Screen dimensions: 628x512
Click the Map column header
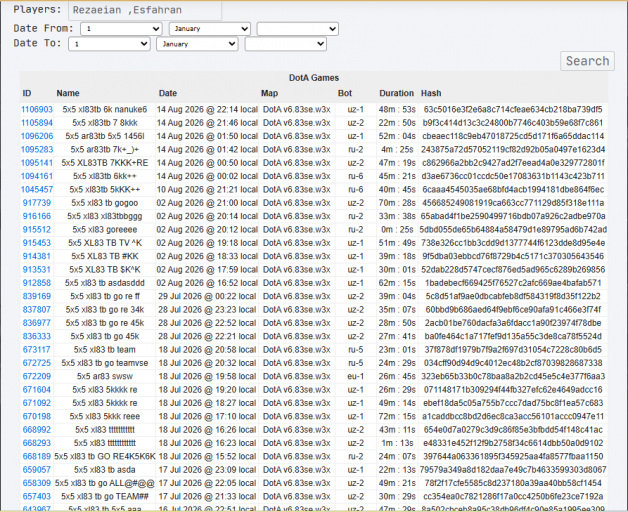(x=270, y=93)
